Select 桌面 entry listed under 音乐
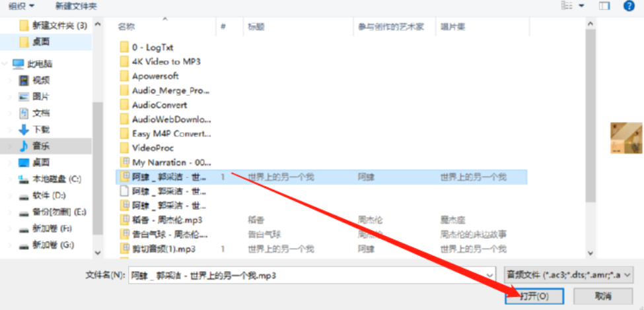Viewport: 644px width, 310px height. point(41,162)
